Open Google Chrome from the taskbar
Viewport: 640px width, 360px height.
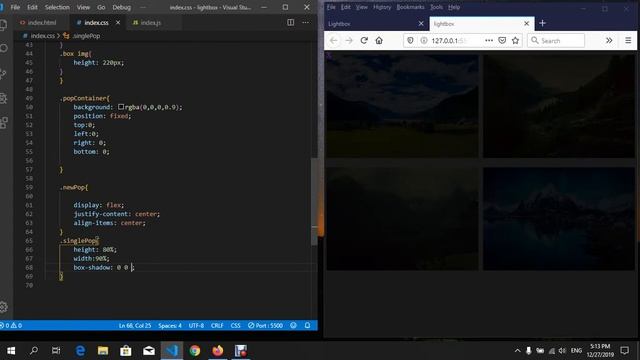tap(195, 350)
